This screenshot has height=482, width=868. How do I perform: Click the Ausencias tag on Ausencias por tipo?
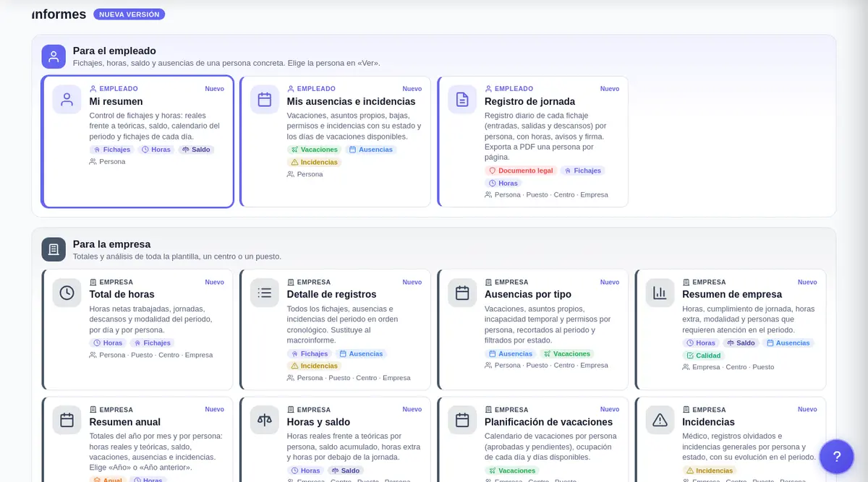point(511,354)
